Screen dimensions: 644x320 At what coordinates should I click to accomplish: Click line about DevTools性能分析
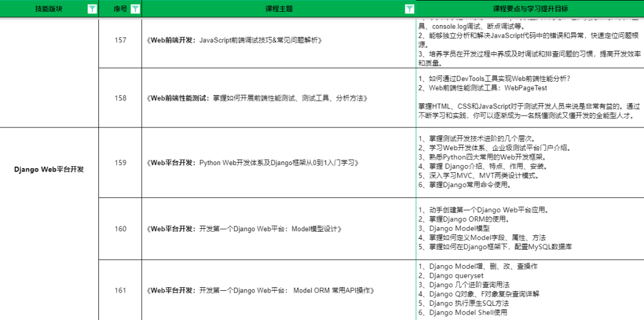click(494, 78)
